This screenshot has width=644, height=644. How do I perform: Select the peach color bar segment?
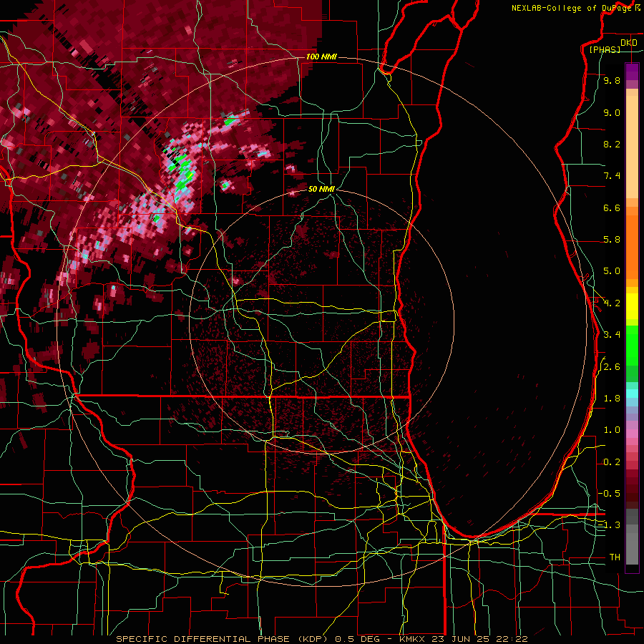click(x=632, y=147)
